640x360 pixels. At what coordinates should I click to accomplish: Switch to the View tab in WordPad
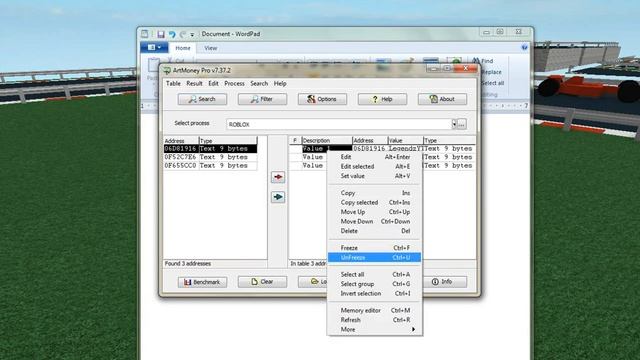(211, 48)
